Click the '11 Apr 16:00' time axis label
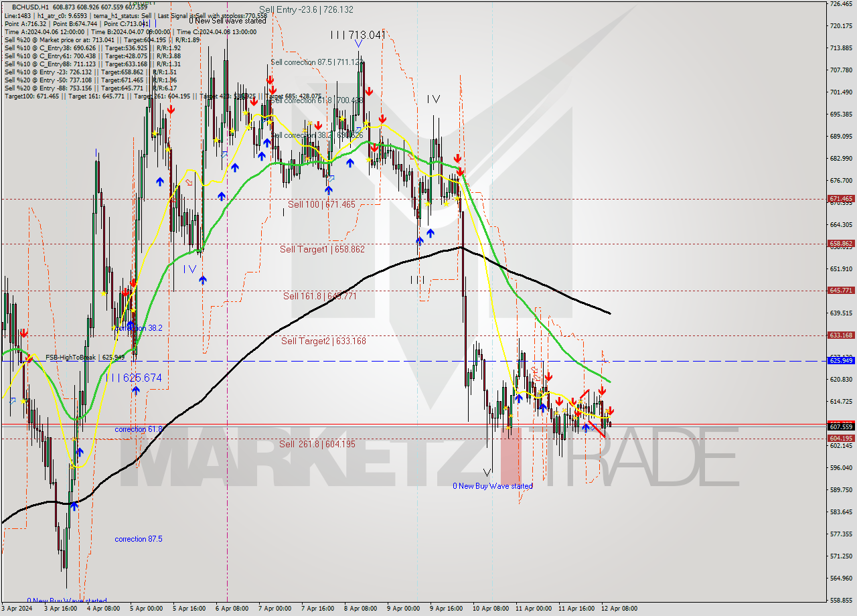 [x=577, y=609]
